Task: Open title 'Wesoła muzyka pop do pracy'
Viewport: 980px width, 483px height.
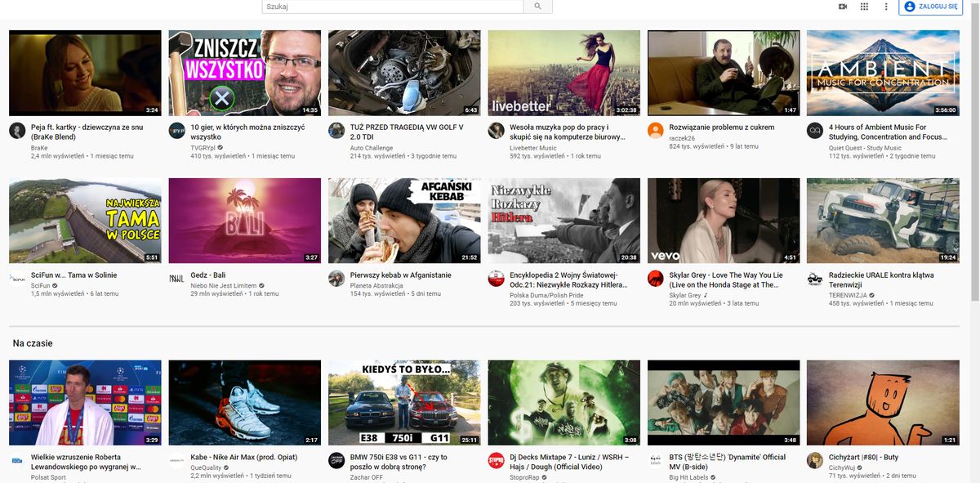Action: 567,132
